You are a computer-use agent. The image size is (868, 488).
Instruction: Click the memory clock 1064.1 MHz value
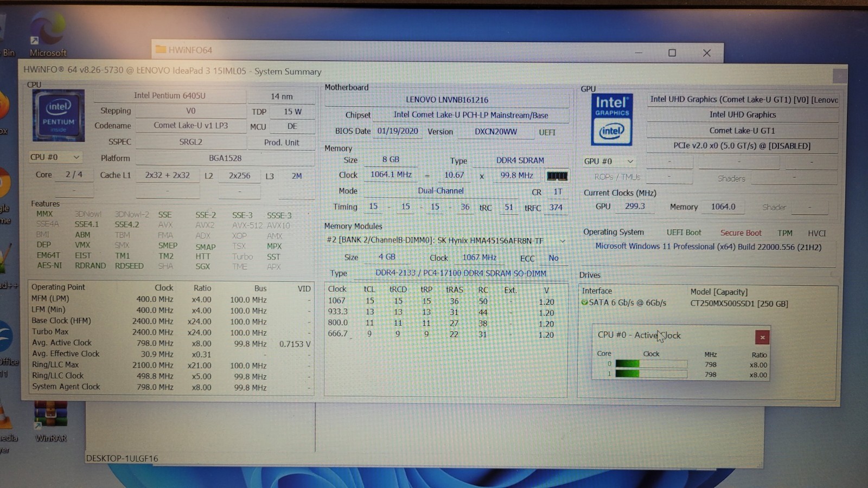tap(391, 175)
